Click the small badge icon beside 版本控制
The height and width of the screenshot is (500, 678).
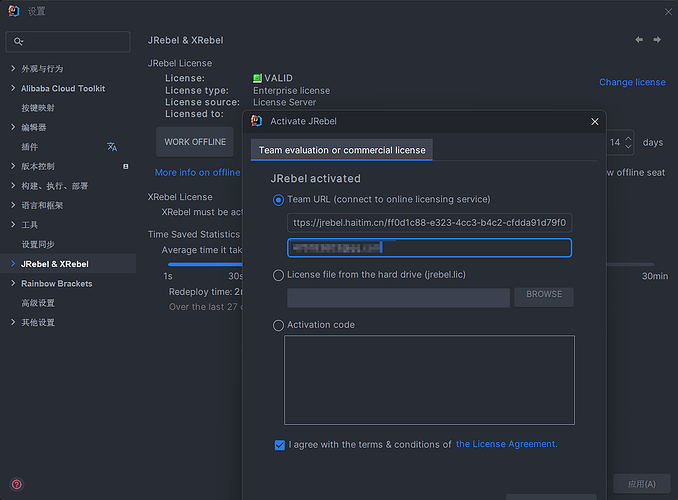tap(125, 167)
